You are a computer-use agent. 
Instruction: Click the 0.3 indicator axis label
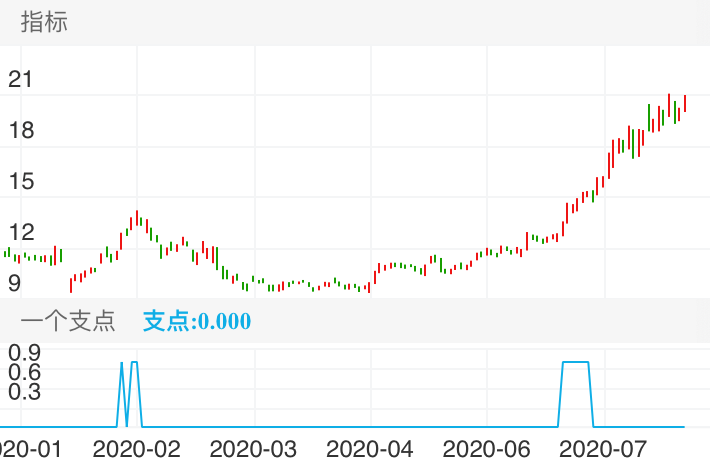pos(24,392)
